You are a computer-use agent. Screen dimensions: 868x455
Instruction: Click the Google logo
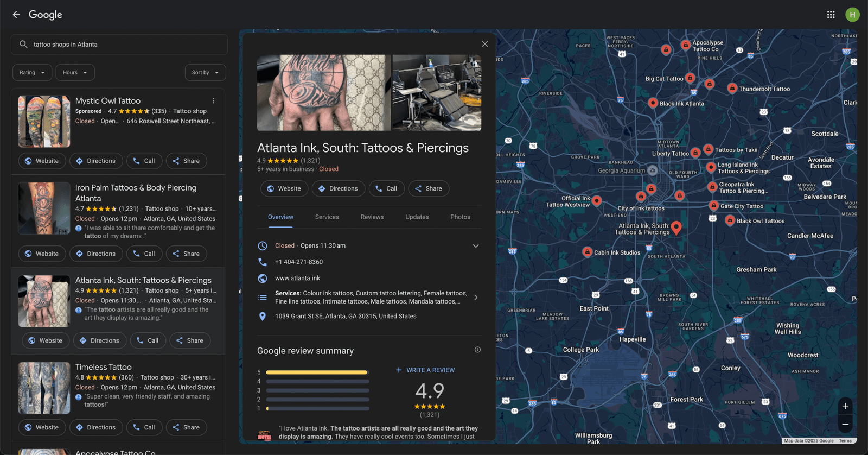pos(46,15)
